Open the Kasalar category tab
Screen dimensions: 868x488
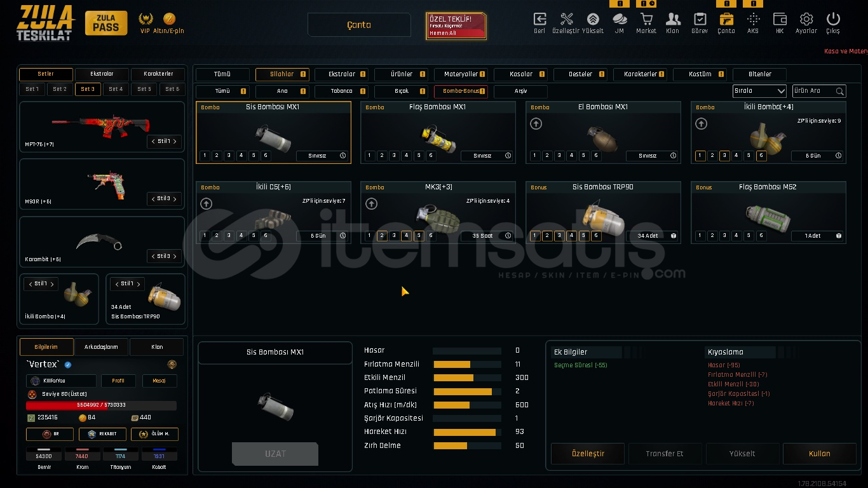(x=521, y=74)
